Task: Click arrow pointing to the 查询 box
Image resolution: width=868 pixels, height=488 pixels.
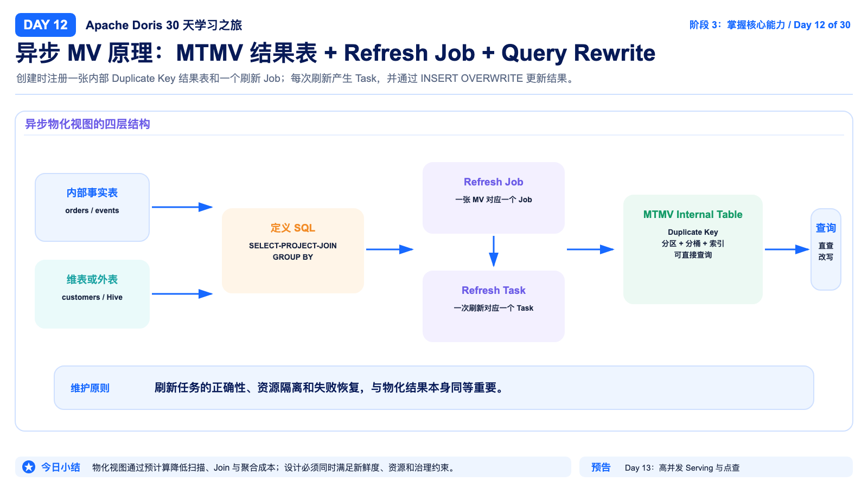Action: (x=787, y=249)
